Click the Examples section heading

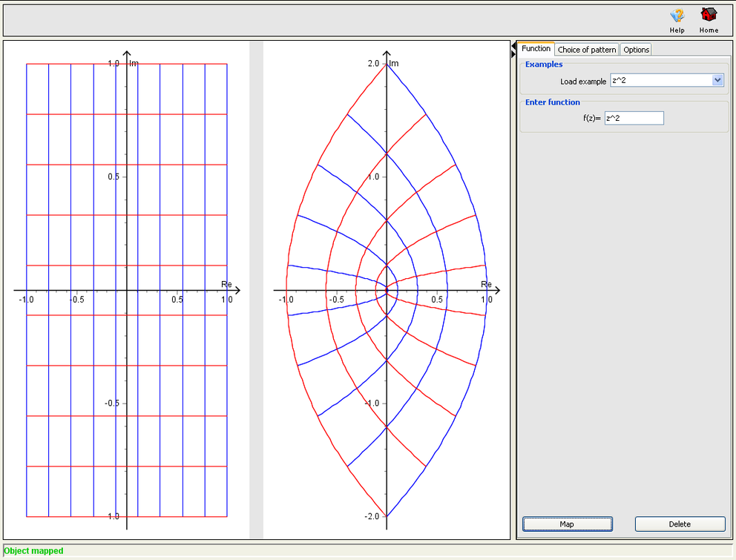[544, 65]
